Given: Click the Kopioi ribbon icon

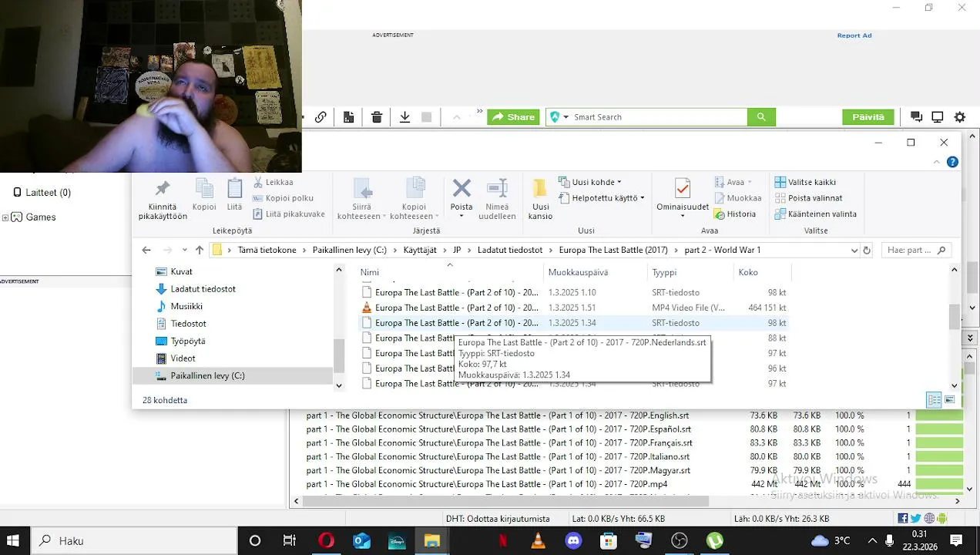Looking at the screenshot, I should 204,189.
